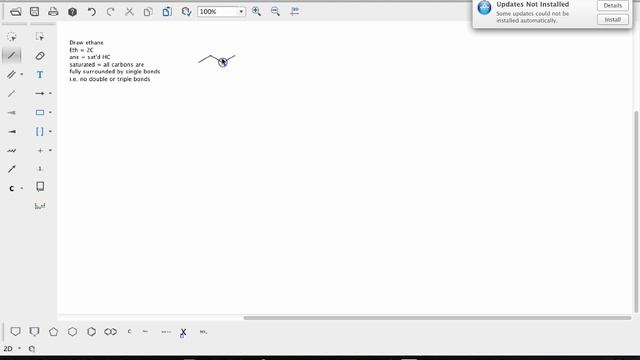This screenshot has height=360, width=640.
Task: Click the small C label in bottom toolbar
Action: [129, 331]
